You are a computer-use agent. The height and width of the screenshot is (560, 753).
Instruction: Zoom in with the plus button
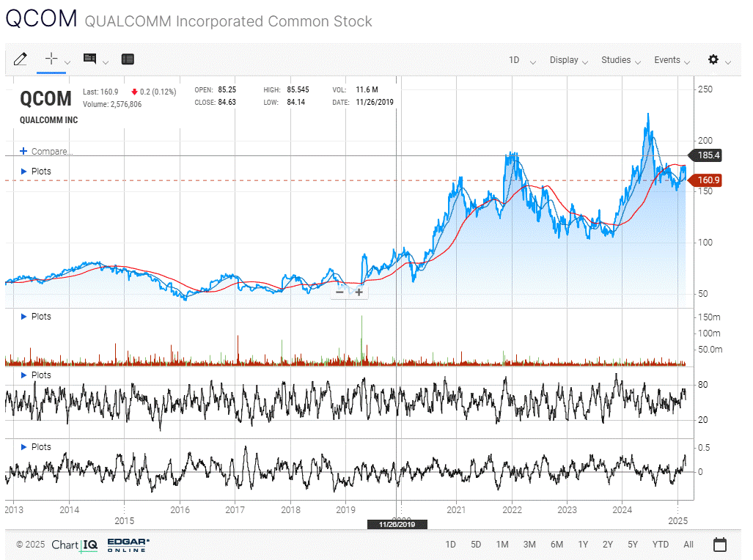click(359, 292)
